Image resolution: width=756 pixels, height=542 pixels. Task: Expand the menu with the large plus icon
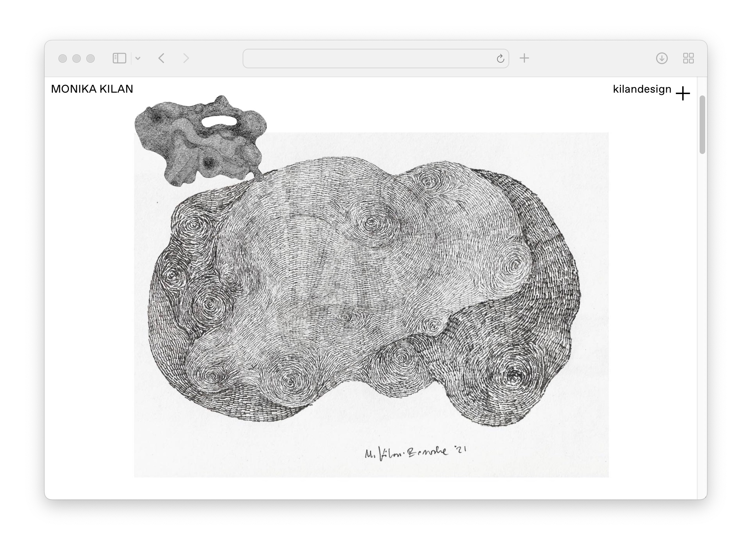click(683, 94)
